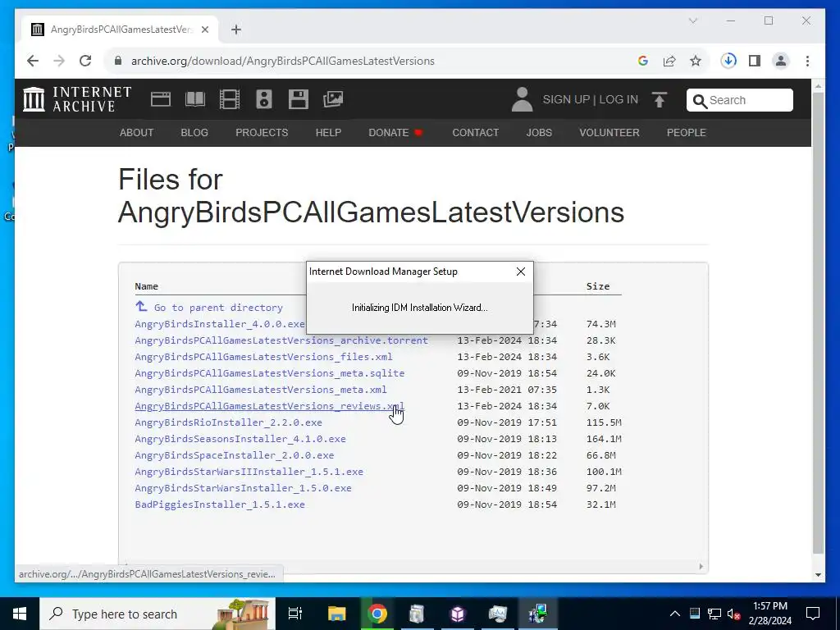Open the PROJECTS menu item
The width and height of the screenshot is (840, 630).
(262, 132)
